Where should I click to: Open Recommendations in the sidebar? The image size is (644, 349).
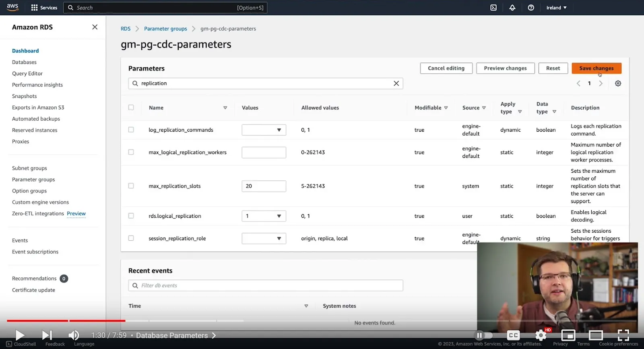point(34,279)
